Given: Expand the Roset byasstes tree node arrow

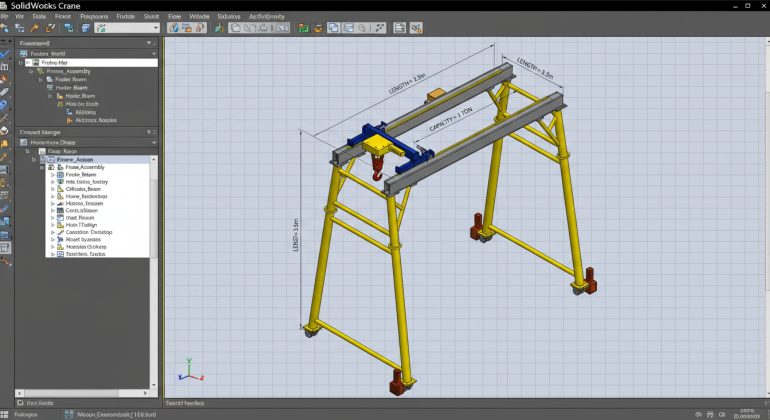Looking at the screenshot, I should (x=52, y=240).
